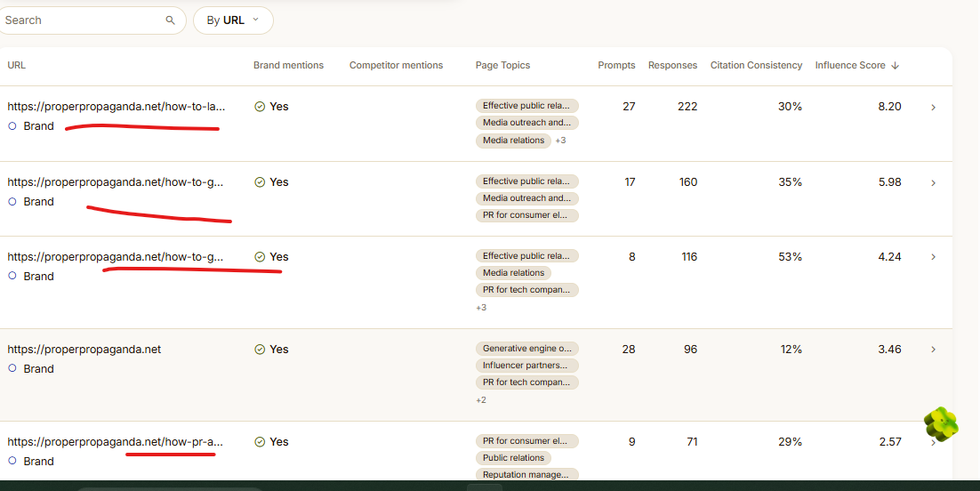Select the Public relations topic tag
The image size is (980, 491).
tap(513, 458)
